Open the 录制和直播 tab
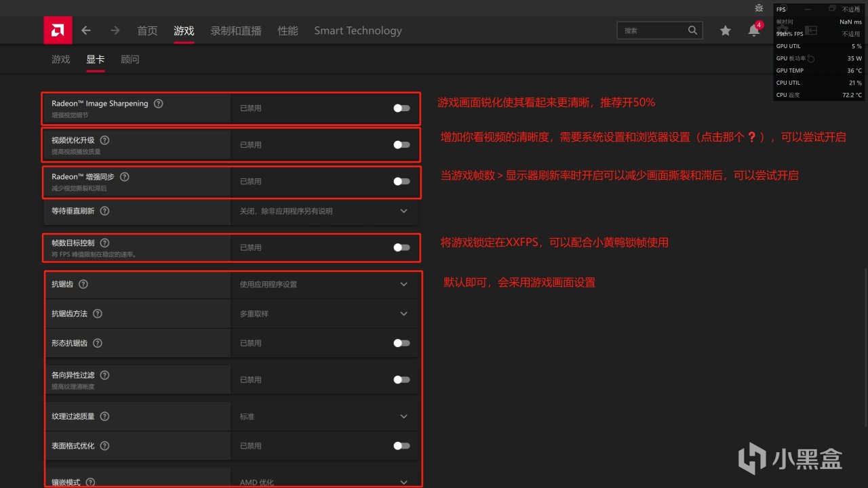The height and width of the screenshot is (488, 868). [236, 30]
